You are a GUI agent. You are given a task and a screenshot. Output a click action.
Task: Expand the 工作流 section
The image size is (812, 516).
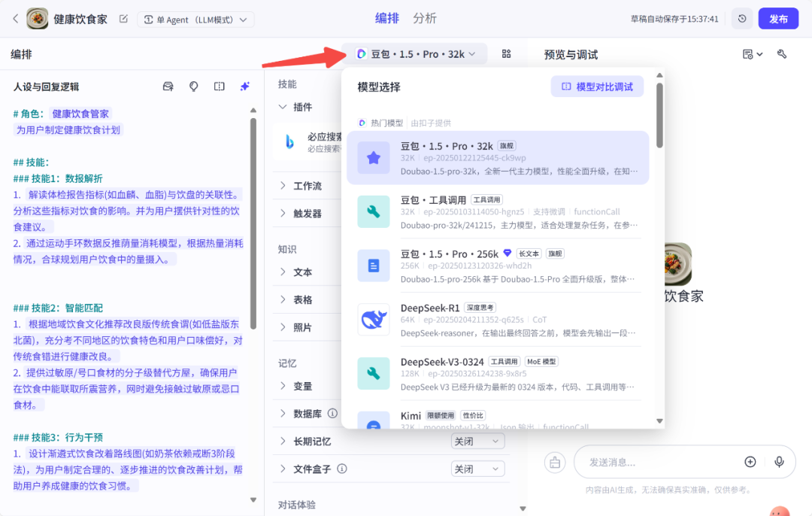(283, 186)
